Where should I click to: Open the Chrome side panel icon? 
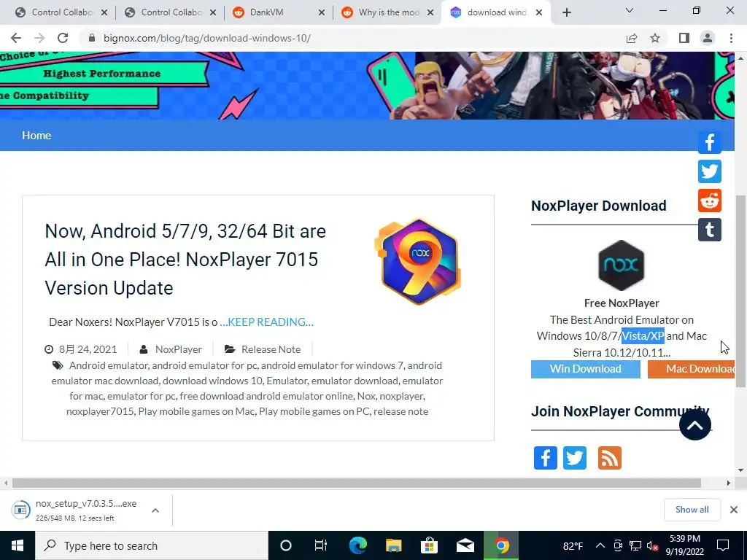pos(684,38)
